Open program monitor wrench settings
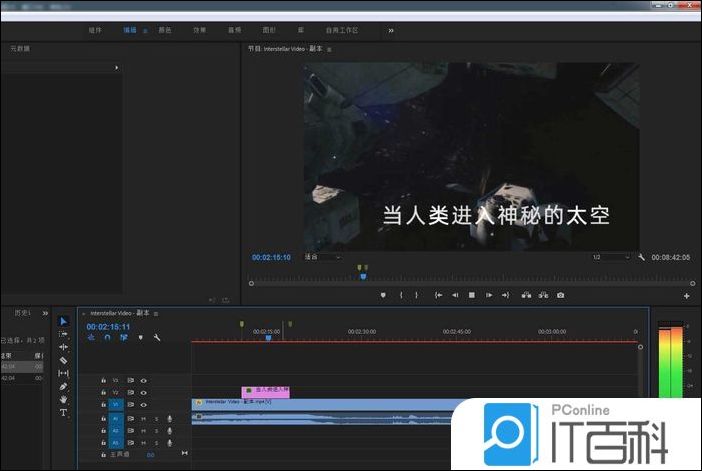This screenshot has height=471, width=702. 641,257
